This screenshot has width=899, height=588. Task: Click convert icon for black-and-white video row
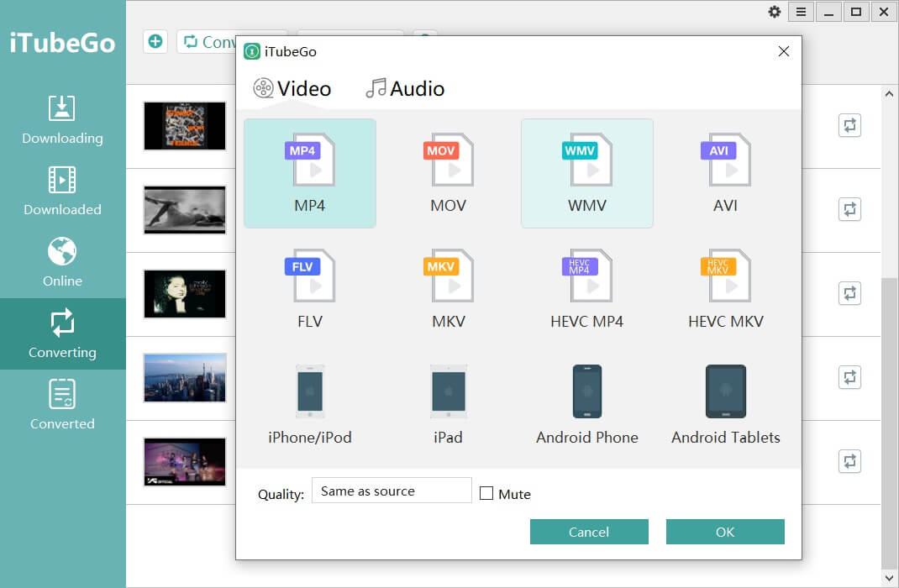[x=849, y=209]
